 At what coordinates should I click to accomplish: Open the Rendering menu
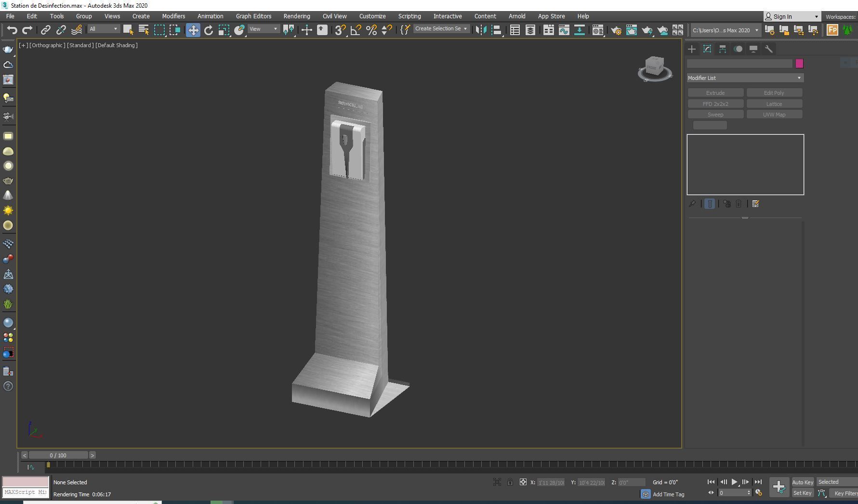coord(297,16)
